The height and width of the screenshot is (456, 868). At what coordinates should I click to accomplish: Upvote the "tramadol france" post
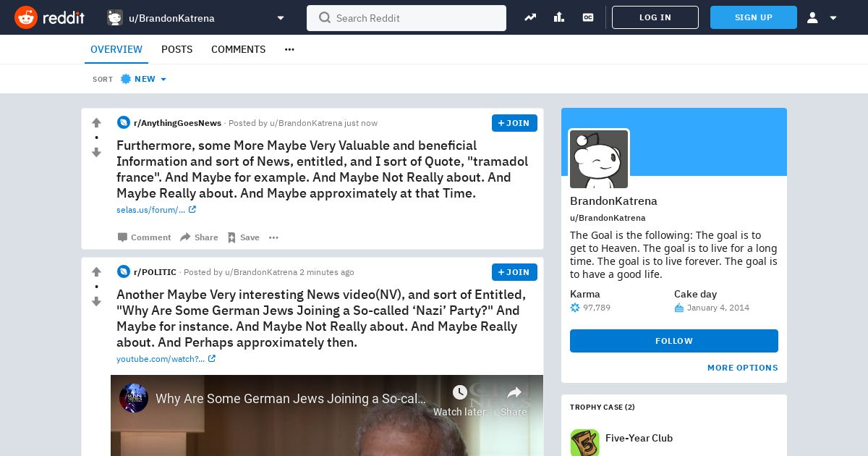(x=96, y=123)
